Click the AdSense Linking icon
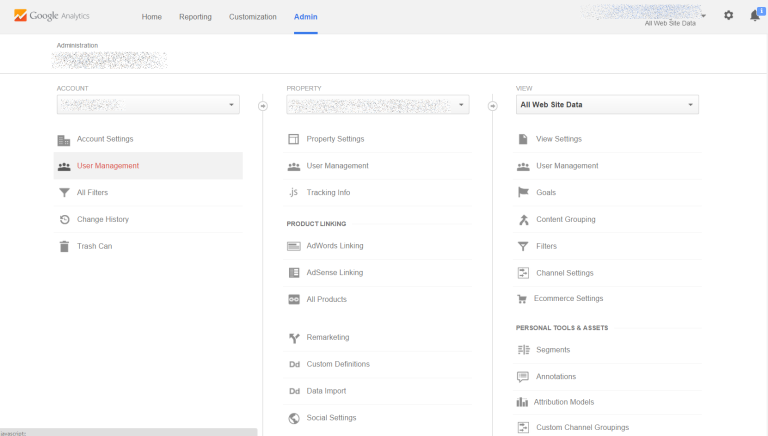Viewport: 768px width, 436px height. pos(294,273)
